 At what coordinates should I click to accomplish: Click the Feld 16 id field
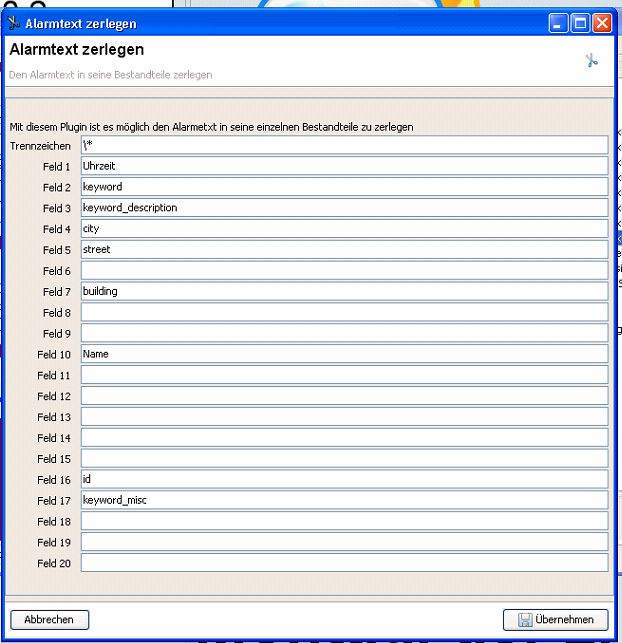coord(344,479)
